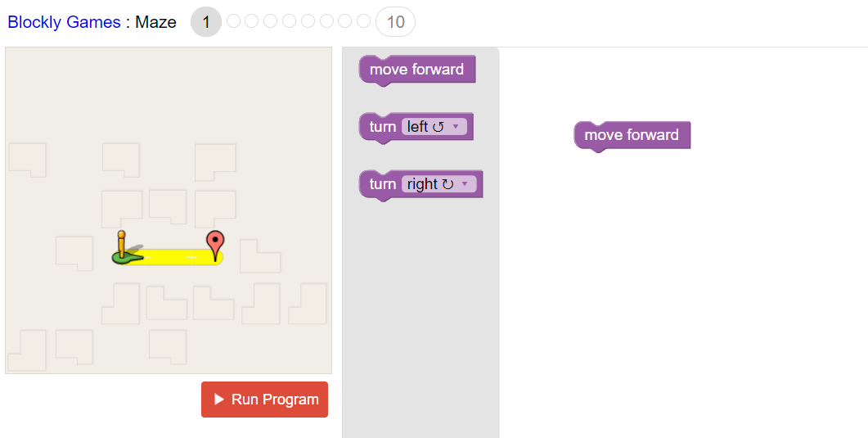This screenshot has width=868, height=438.
Task: Choose the level 5 circle
Action: tap(290, 21)
